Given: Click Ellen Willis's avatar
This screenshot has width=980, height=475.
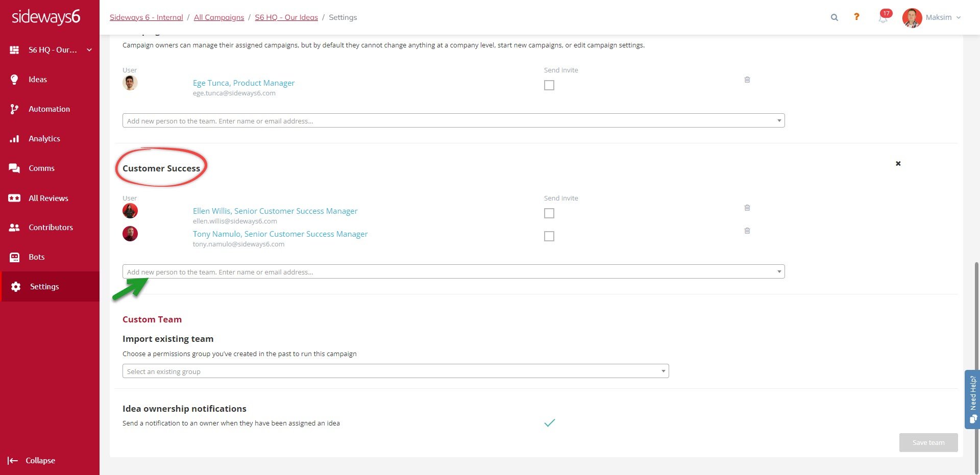Looking at the screenshot, I should (130, 211).
